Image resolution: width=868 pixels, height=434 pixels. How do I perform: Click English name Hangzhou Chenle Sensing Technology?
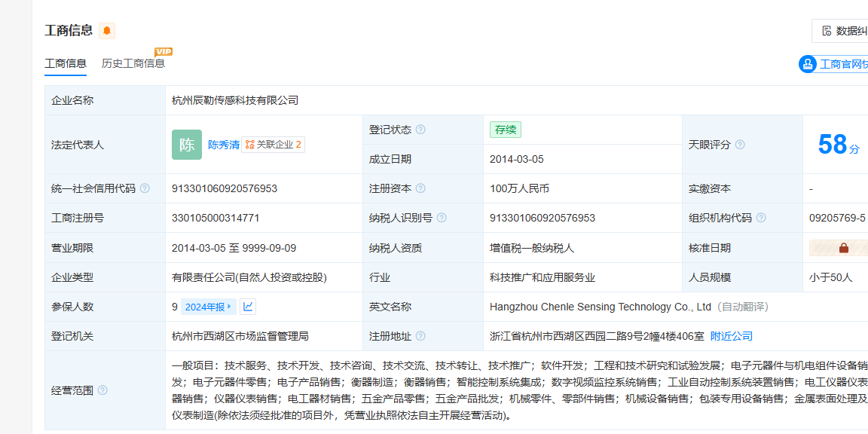click(x=600, y=307)
